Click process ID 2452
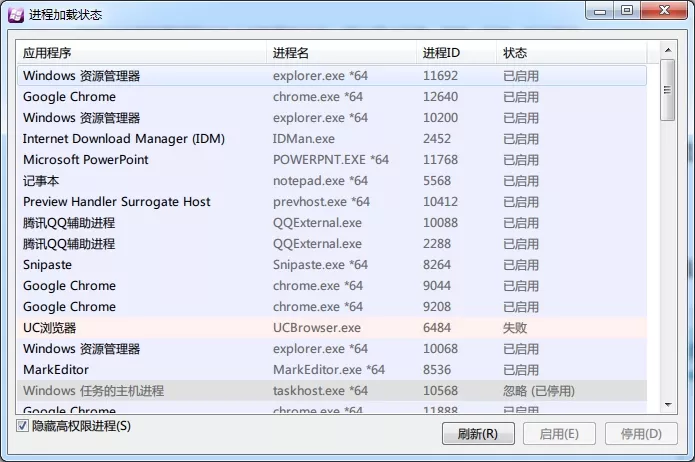 click(x=437, y=139)
